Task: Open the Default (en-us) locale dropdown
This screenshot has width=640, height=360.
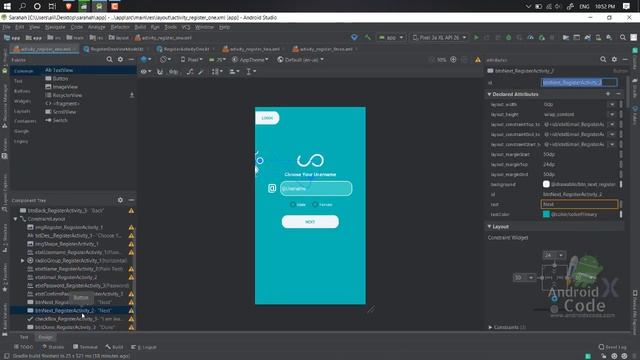Action: coord(300,60)
